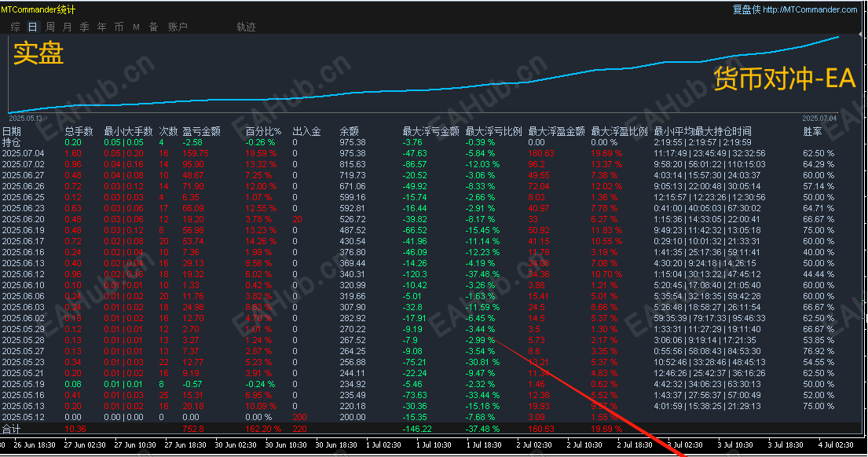
Task: Open the 周 weekly tab
Action: pos(50,27)
